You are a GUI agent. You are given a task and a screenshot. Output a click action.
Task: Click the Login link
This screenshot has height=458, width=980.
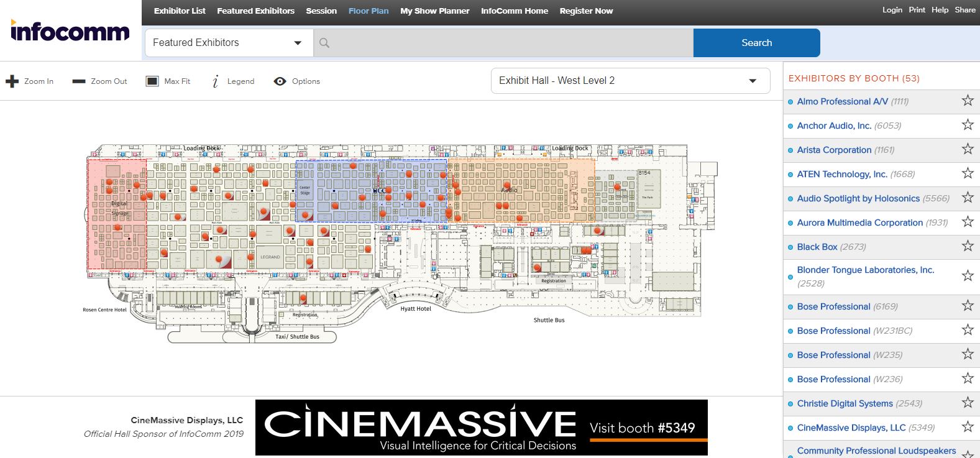point(892,10)
